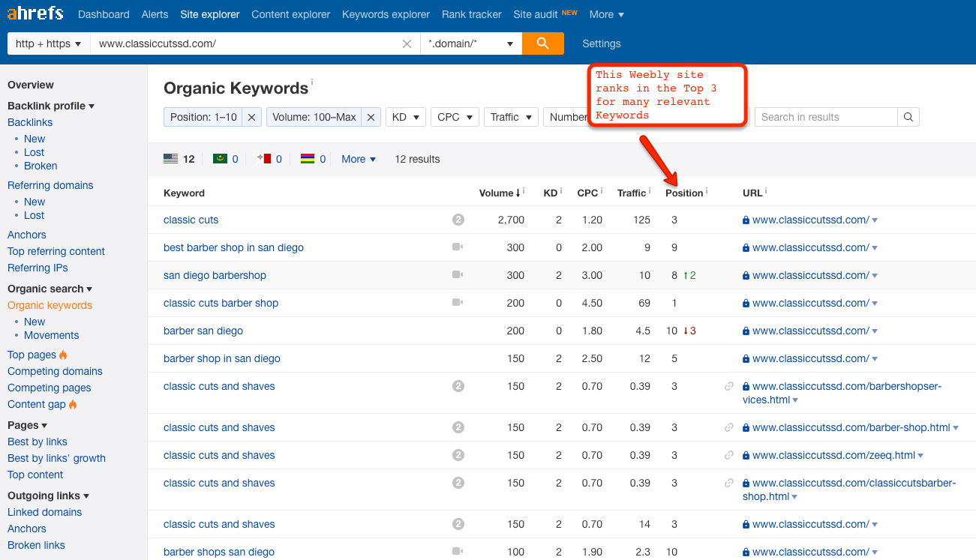Click the info icon beside Organic Keywords title
This screenshot has width=976, height=560.
[312, 82]
